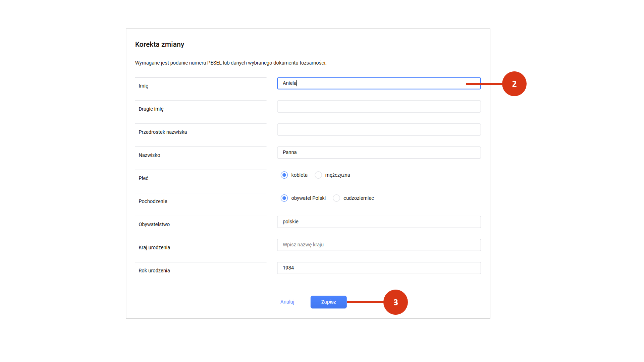The width and height of the screenshot is (644, 362).
Task: Click the Kraj urodzenia country name field
Action: (x=379, y=245)
